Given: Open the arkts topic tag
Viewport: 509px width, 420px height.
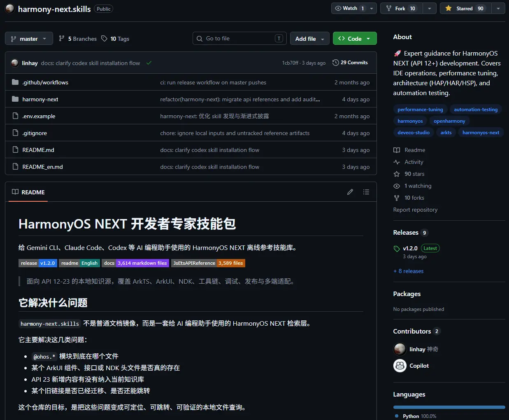Looking at the screenshot, I should point(446,133).
